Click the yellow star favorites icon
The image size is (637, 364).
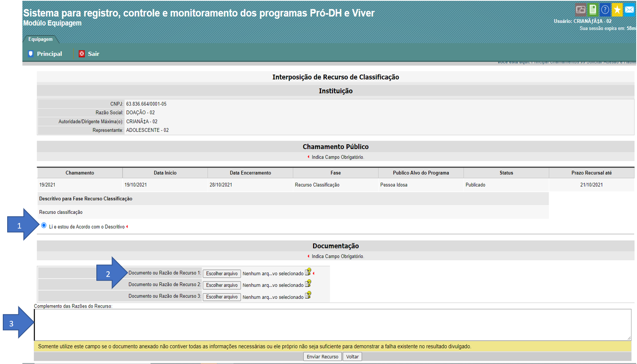tap(617, 10)
